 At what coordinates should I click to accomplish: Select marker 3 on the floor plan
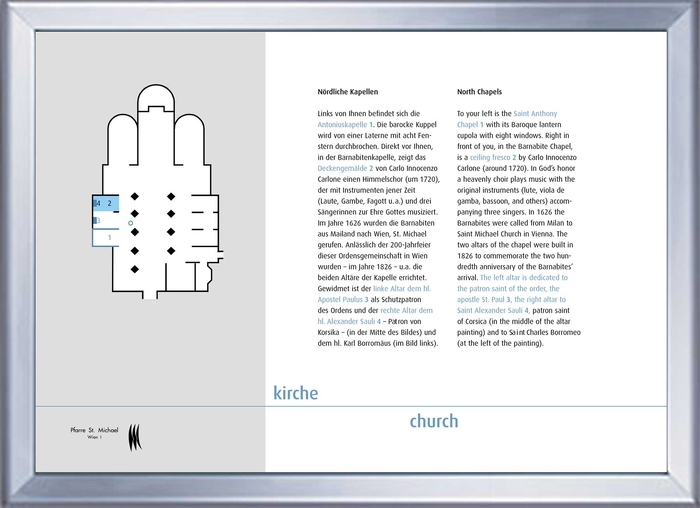click(97, 221)
